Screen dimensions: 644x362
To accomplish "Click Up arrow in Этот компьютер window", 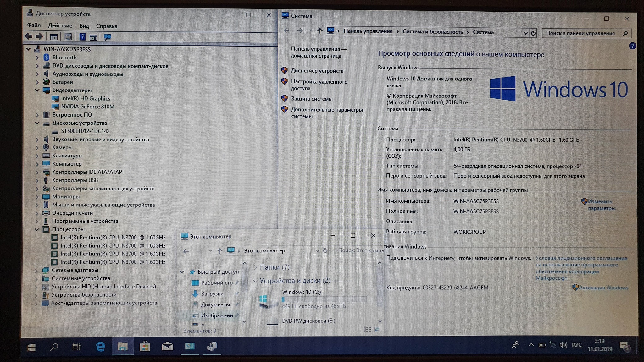I will point(220,251).
